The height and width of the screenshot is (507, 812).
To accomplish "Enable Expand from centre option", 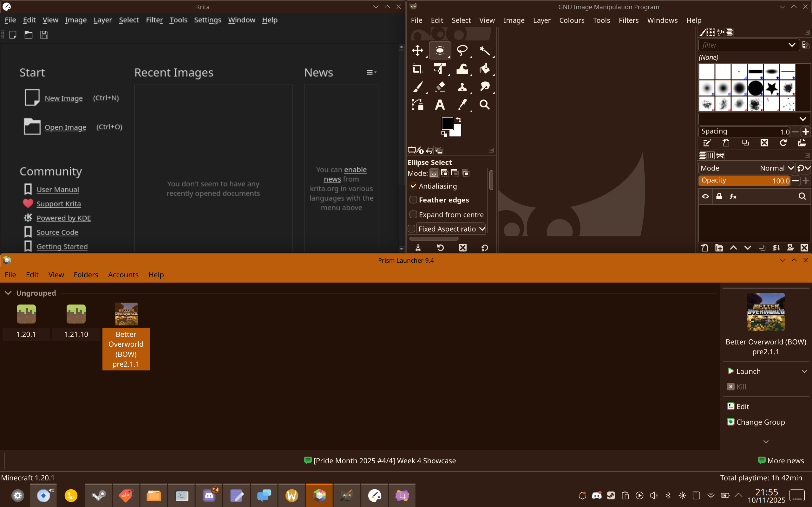I will click(x=413, y=215).
